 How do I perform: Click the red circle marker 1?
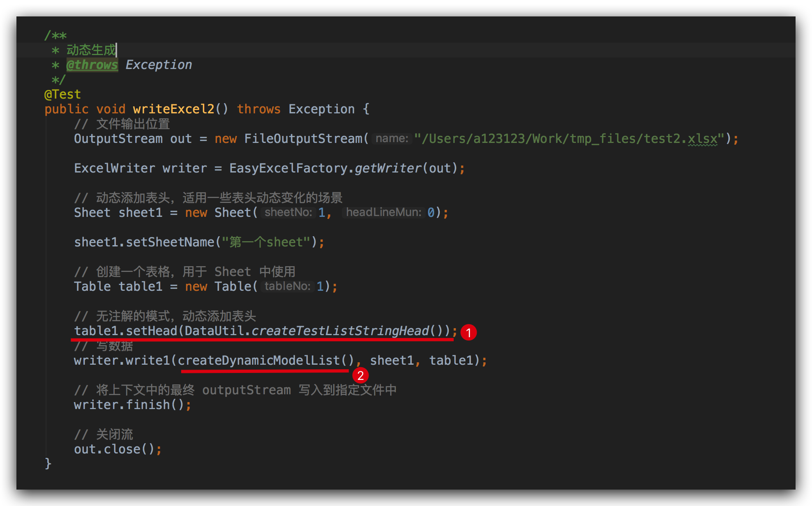tap(468, 332)
